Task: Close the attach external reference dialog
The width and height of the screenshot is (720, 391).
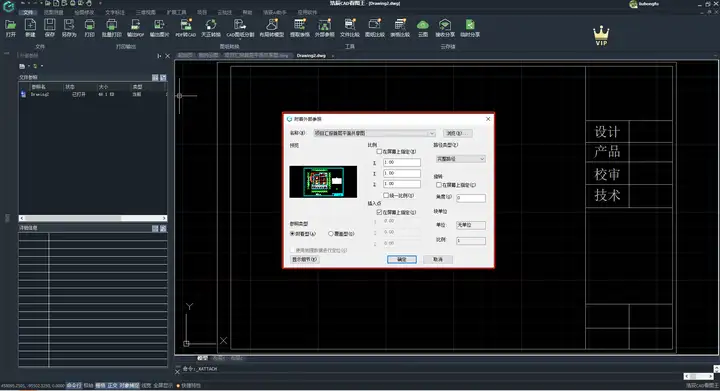Action: click(488, 119)
